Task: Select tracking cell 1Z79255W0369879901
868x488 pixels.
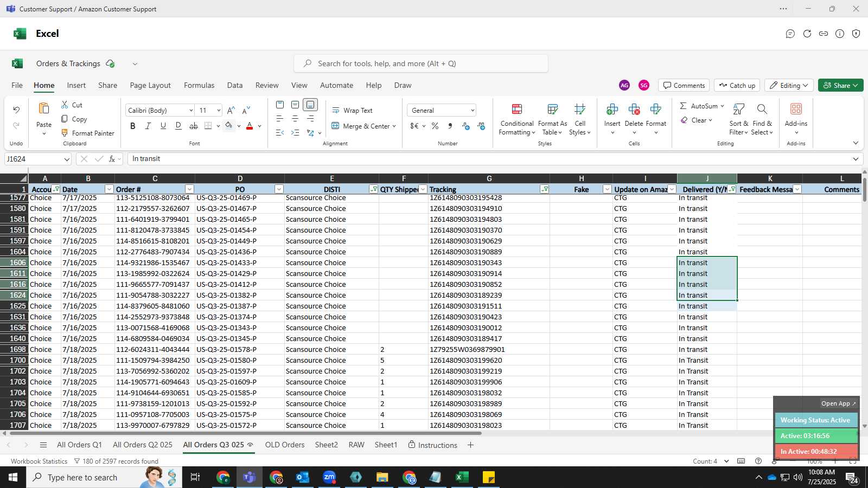Action: coord(489,349)
